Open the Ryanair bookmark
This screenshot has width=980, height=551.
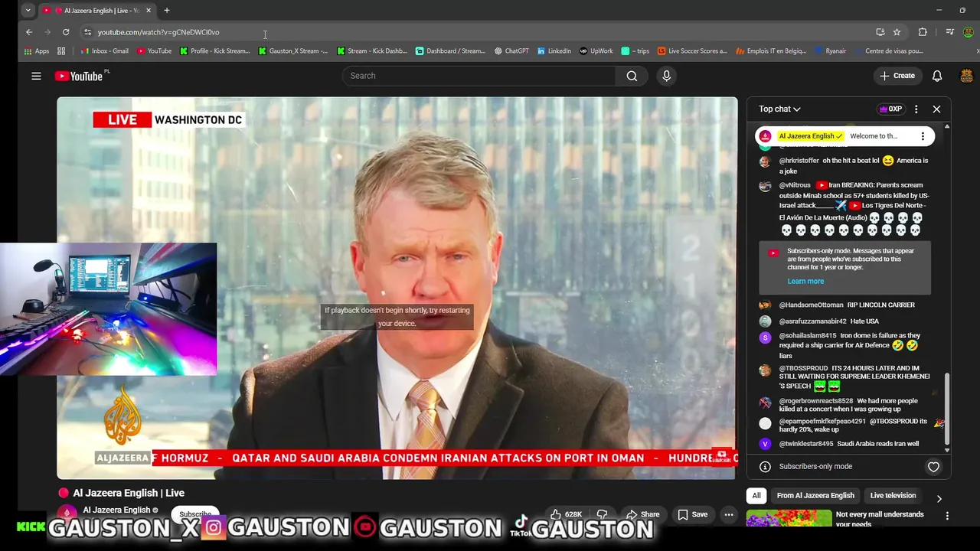[x=830, y=51]
